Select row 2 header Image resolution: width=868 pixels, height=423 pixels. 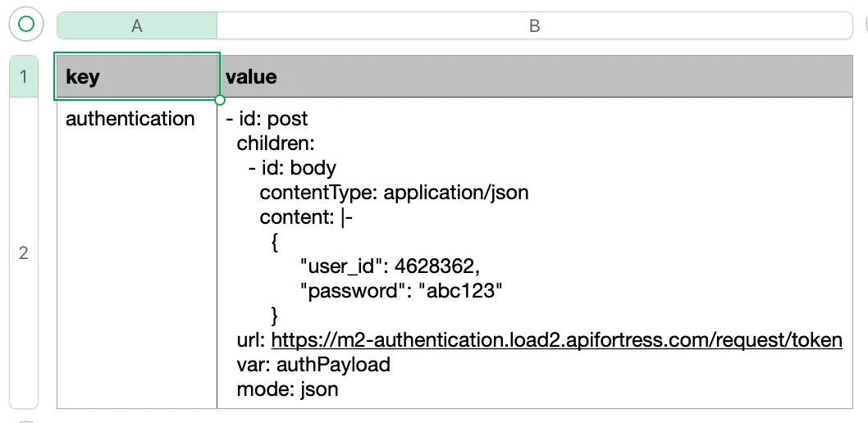coord(24,252)
